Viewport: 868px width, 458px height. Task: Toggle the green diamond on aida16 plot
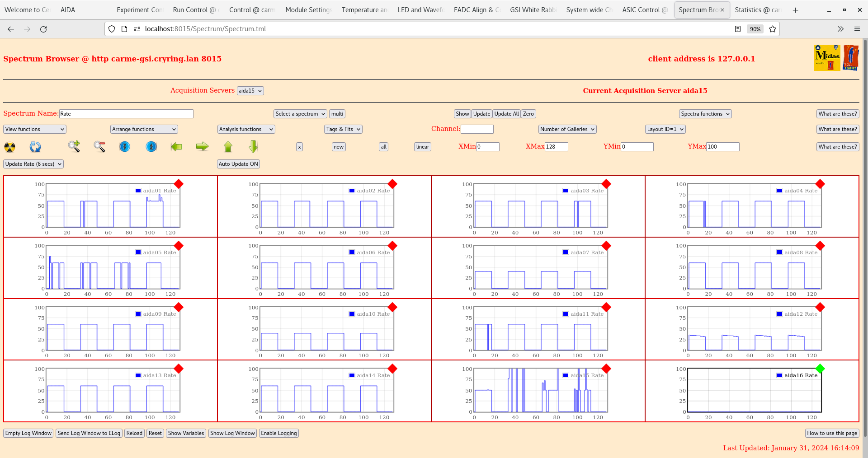pos(820,369)
